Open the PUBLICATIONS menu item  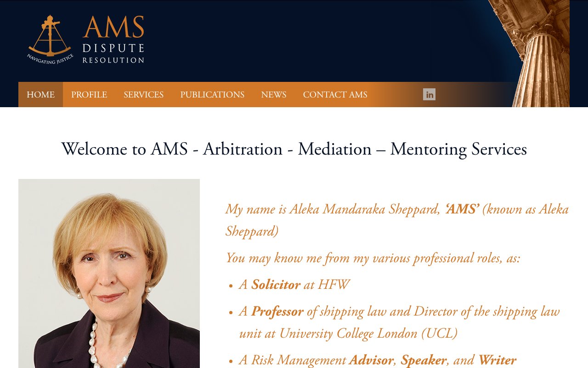point(212,95)
